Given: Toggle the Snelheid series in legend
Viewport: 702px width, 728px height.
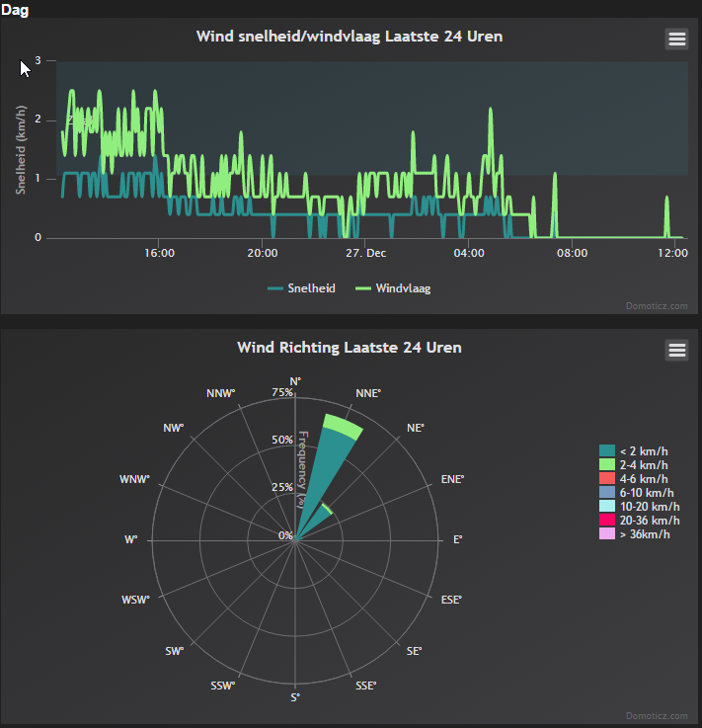Looking at the screenshot, I should 301,288.
